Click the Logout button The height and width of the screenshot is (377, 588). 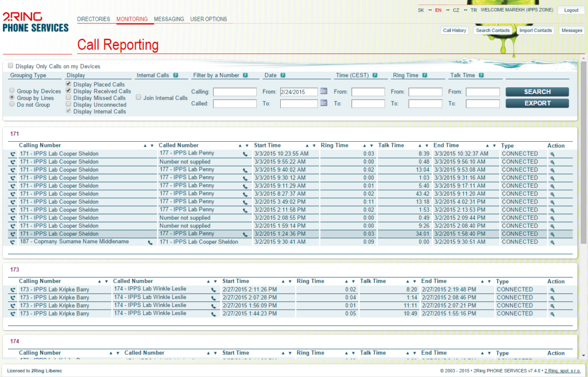[571, 10]
